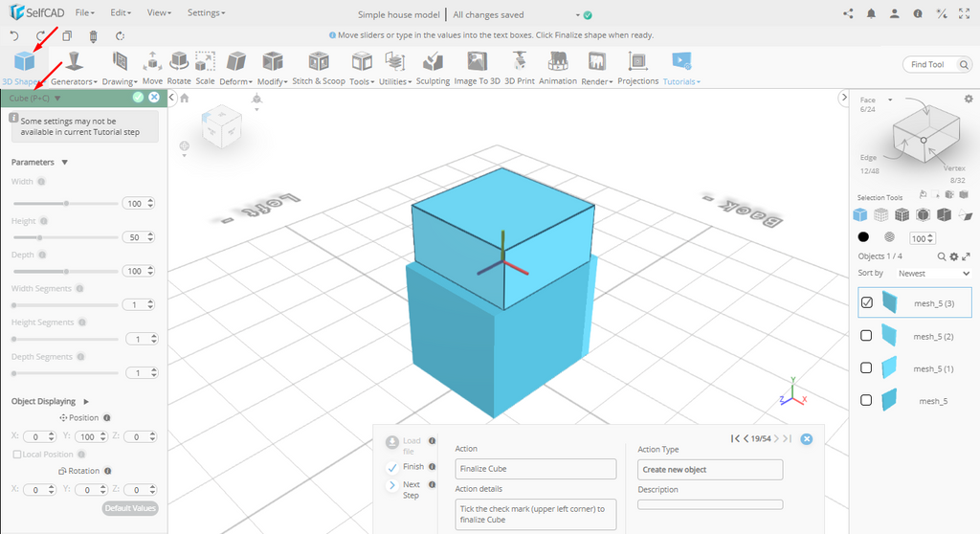Open the Generators menu
980x534 pixels.
(75, 68)
